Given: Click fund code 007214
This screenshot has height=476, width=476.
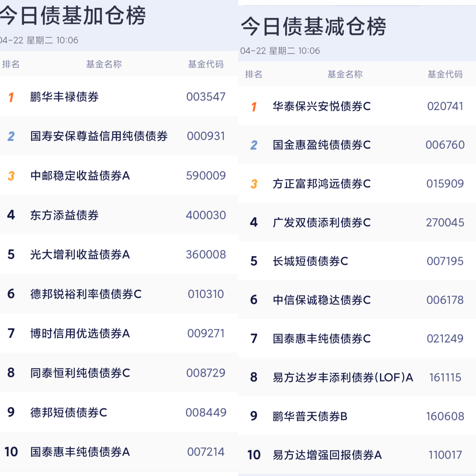Looking at the screenshot, I should tap(206, 452).
